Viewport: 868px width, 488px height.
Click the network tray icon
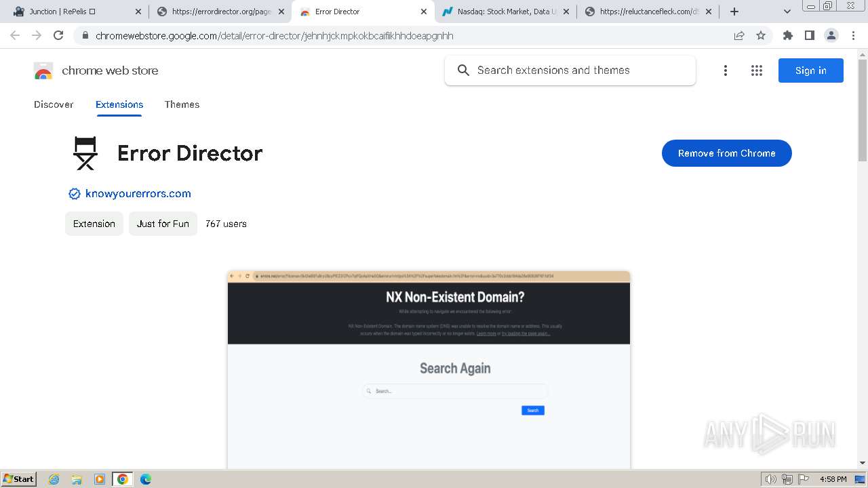click(x=787, y=479)
